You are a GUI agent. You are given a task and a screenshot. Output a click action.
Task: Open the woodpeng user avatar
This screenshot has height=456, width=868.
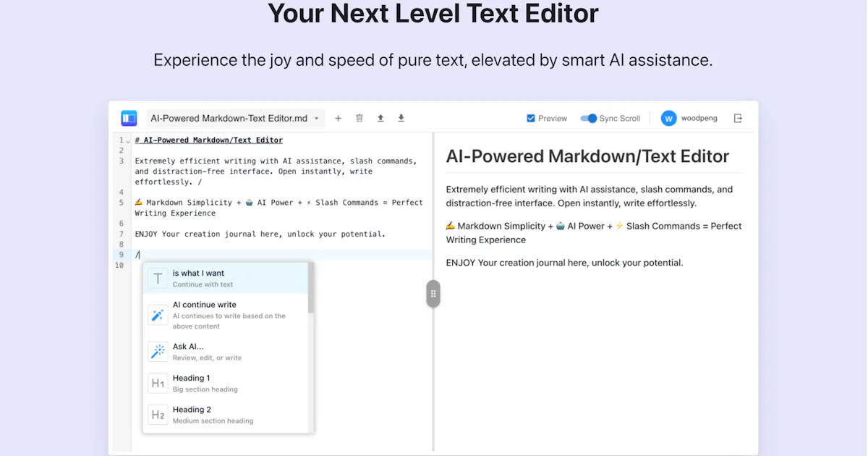(x=668, y=118)
